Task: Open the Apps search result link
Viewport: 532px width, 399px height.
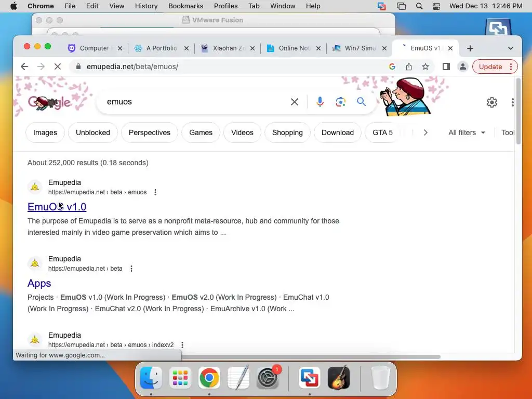Action: pos(39,283)
